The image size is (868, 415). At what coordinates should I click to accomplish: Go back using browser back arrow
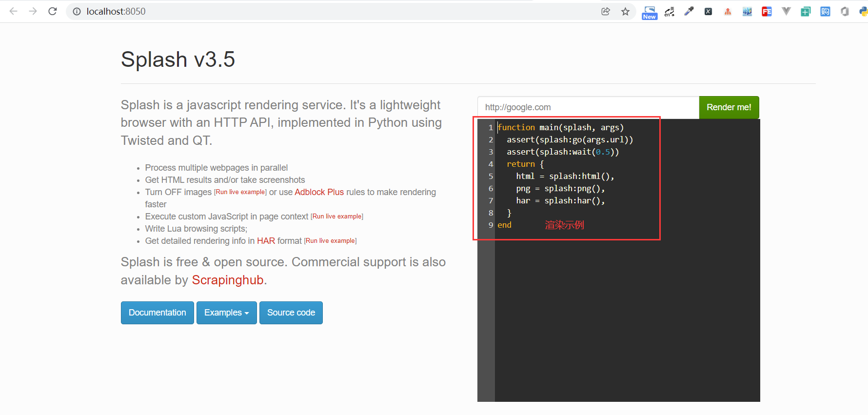click(x=14, y=11)
